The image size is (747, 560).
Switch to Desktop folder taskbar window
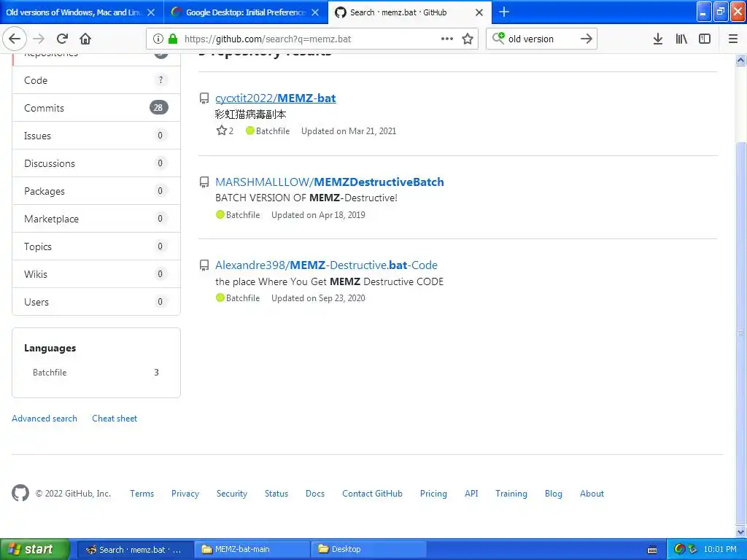pos(368,549)
